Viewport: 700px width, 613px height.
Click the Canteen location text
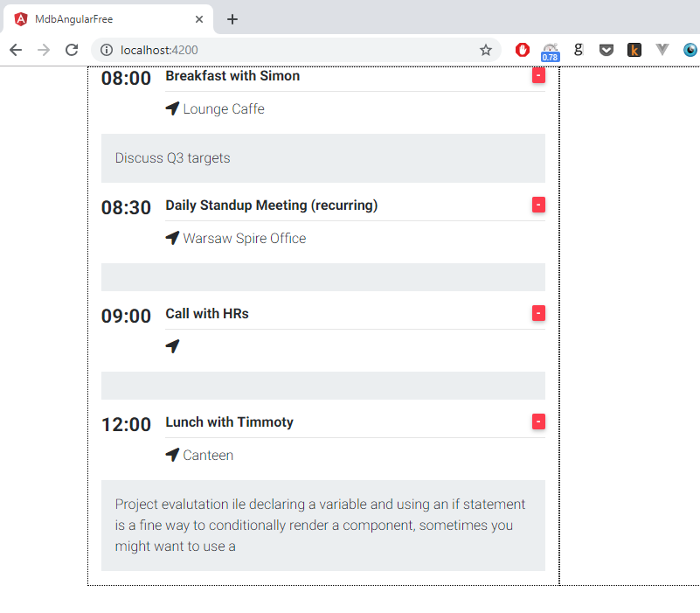(208, 456)
